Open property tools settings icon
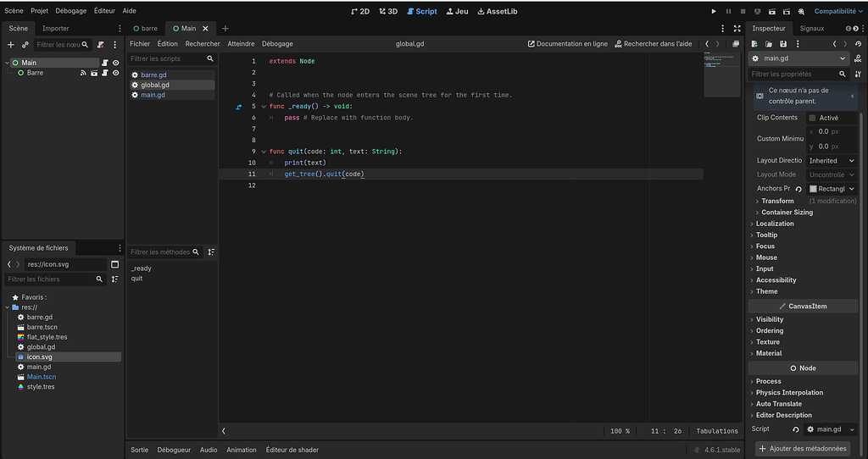This screenshot has height=459, width=868. tap(858, 74)
